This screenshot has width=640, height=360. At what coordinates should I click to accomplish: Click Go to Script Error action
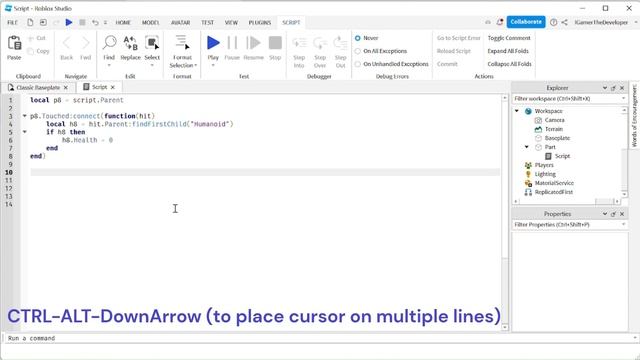tap(458, 38)
